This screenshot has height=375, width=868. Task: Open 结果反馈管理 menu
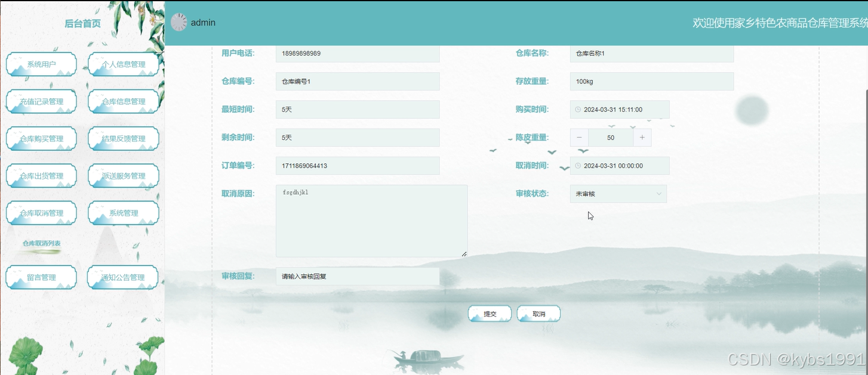click(x=124, y=139)
